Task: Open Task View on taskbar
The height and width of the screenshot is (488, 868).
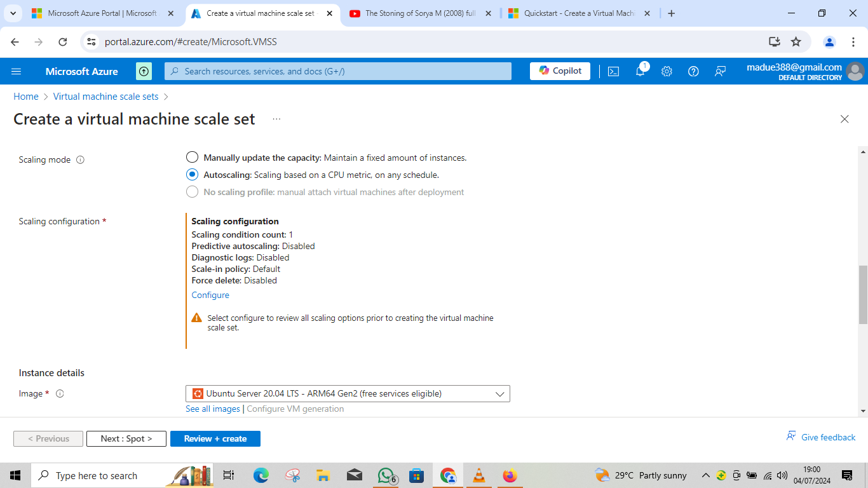Action: [x=229, y=475]
